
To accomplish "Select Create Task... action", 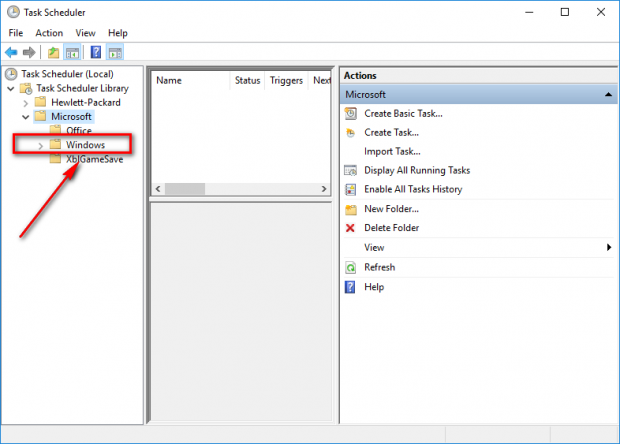I will 391,132.
